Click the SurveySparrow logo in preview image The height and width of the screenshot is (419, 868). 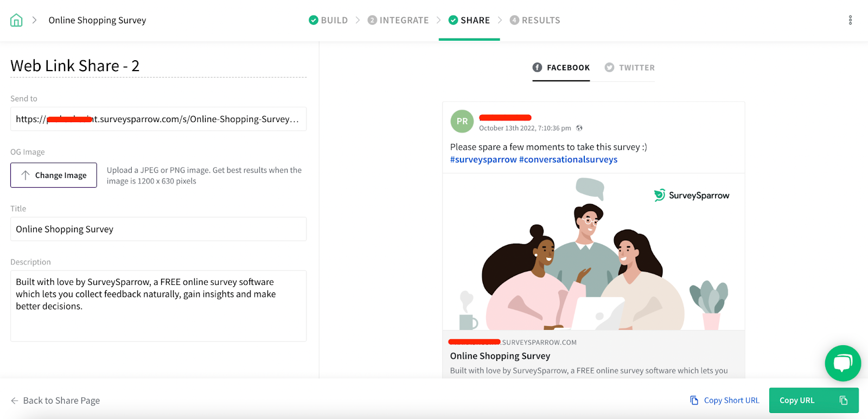692,195
